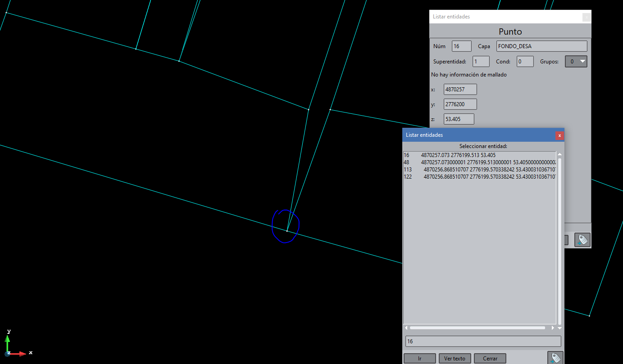Click the z coordinate field 53.405
The width and height of the screenshot is (623, 364).
(459, 119)
